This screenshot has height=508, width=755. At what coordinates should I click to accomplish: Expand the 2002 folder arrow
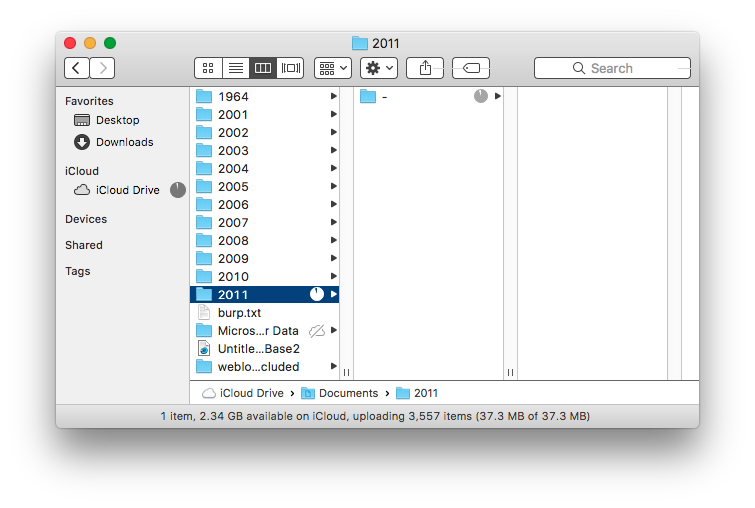(333, 132)
